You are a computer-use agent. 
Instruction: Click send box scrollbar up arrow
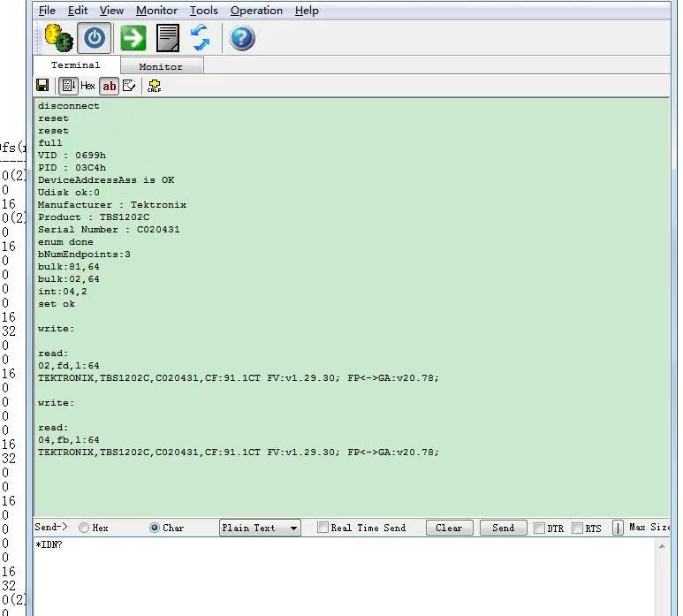click(662, 546)
